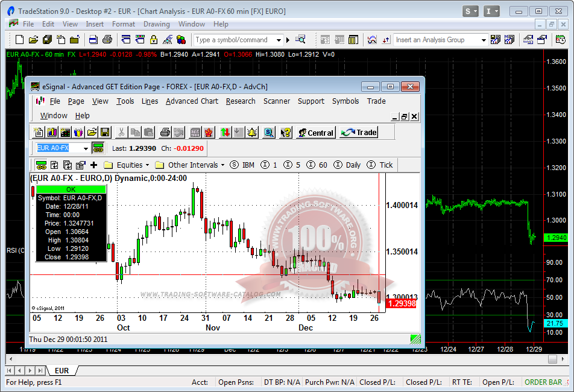Switch chart to Daily interval

tap(347, 165)
